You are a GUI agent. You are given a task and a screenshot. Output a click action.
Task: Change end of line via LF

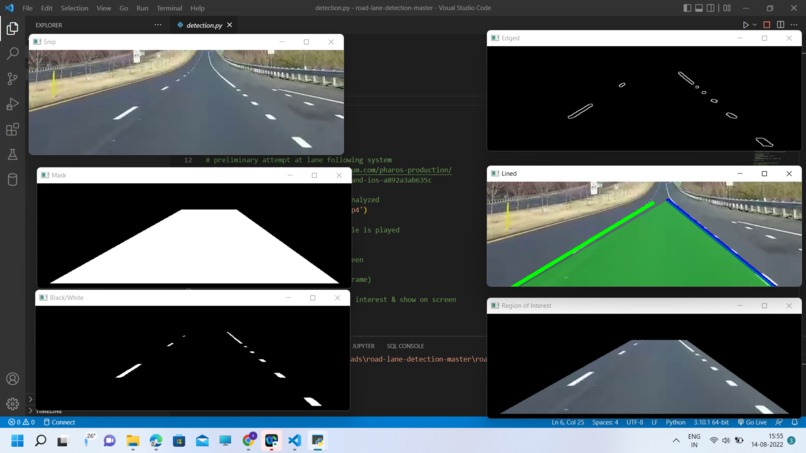click(654, 422)
